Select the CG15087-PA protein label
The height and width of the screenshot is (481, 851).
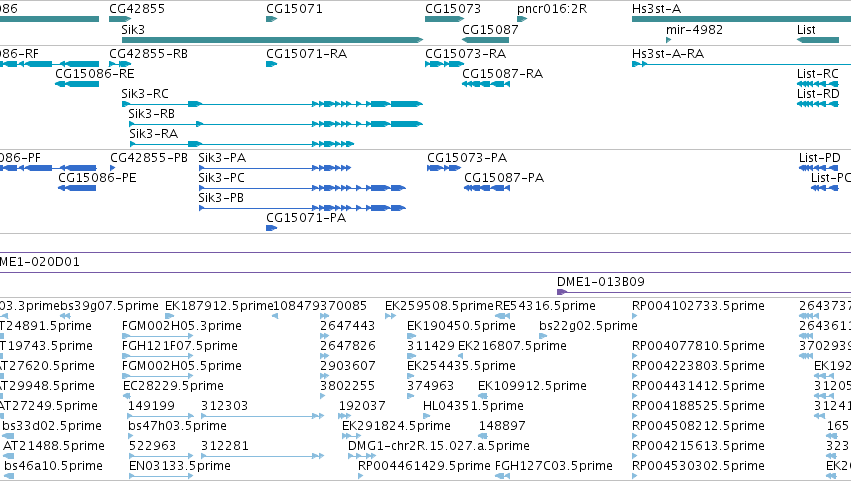pos(504,178)
